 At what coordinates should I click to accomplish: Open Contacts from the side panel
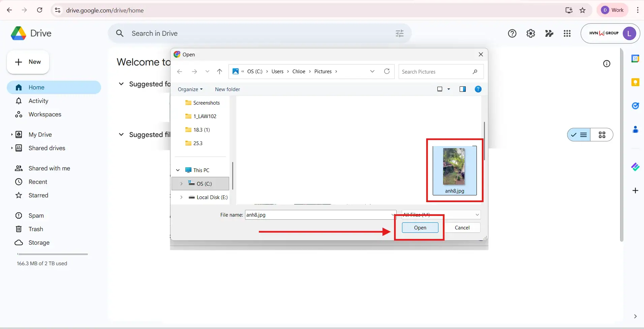(x=636, y=129)
